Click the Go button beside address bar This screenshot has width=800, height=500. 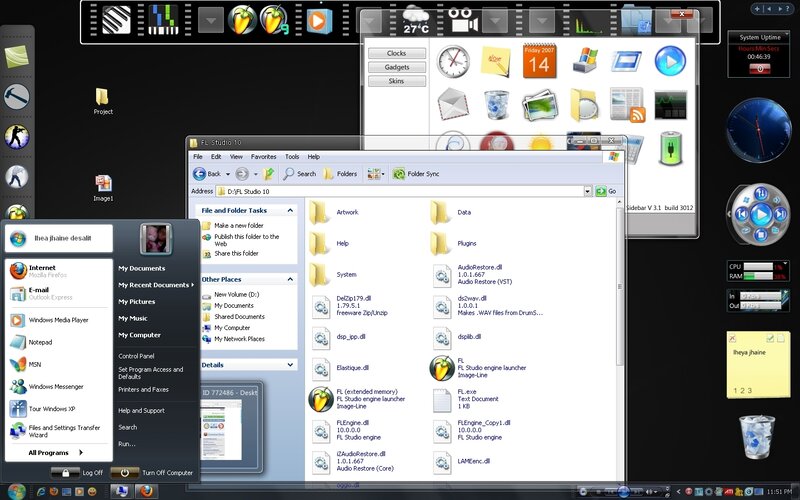pyautogui.click(x=606, y=191)
